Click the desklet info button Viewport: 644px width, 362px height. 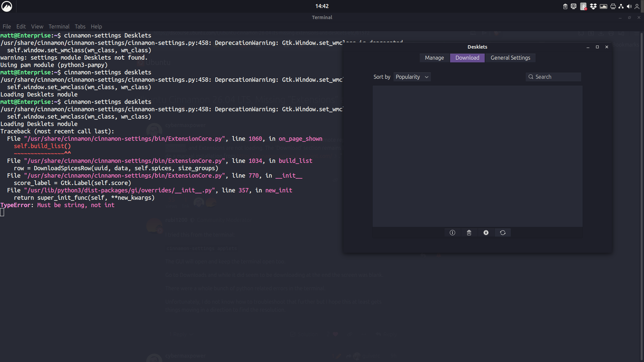tap(452, 233)
